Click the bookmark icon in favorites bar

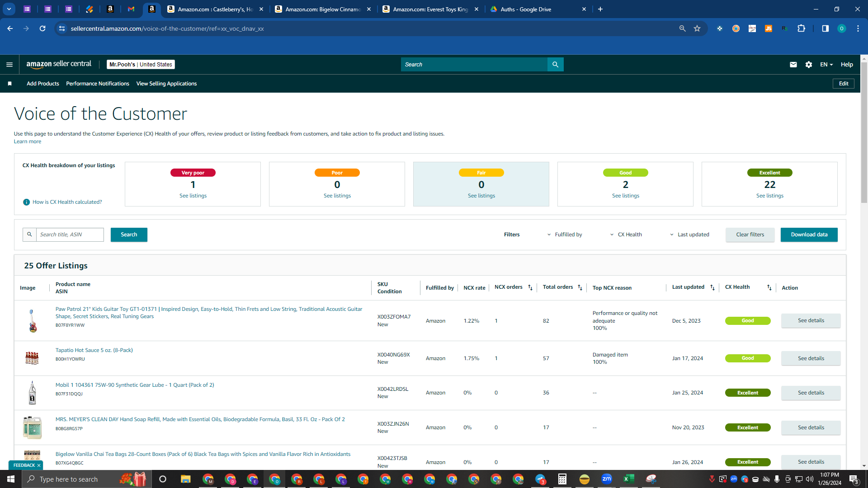(x=10, y=84)
